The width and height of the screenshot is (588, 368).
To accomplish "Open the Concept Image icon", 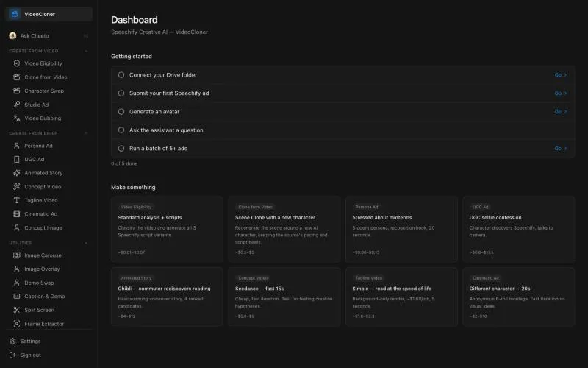I will (16, 227).
